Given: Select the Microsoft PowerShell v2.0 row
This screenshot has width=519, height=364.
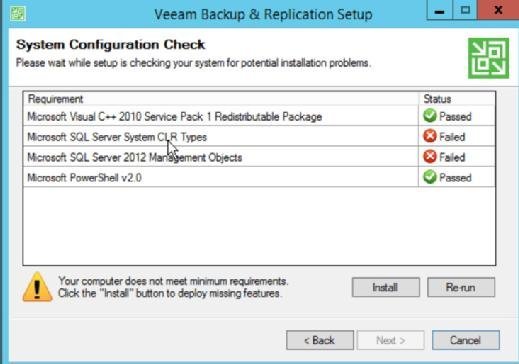Looking at the screenshot, I should (259, 177).
